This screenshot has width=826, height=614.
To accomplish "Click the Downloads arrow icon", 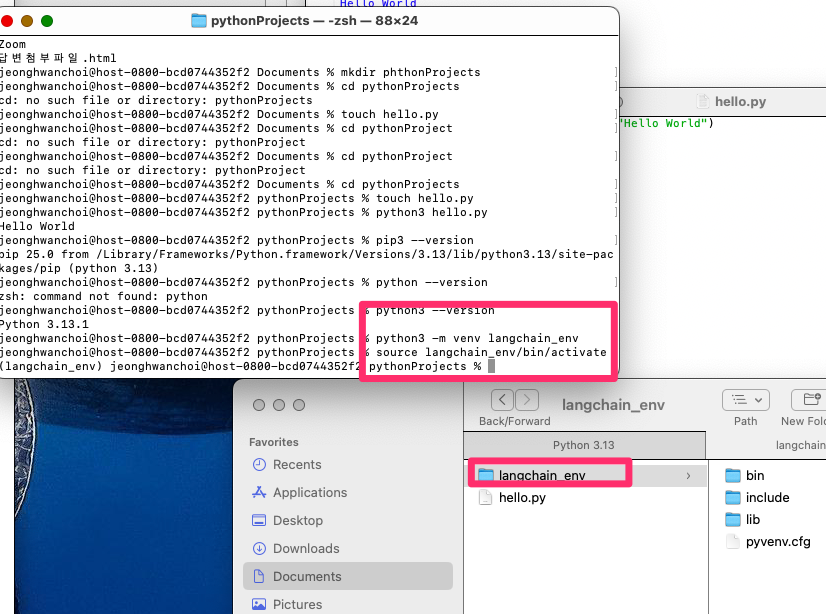I will [259, 548].
